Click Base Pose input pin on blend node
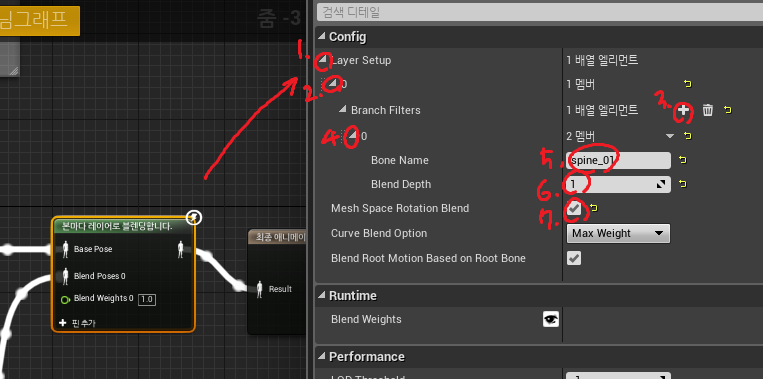The height and width of the screenshot is (379, 763). point(65,249)
